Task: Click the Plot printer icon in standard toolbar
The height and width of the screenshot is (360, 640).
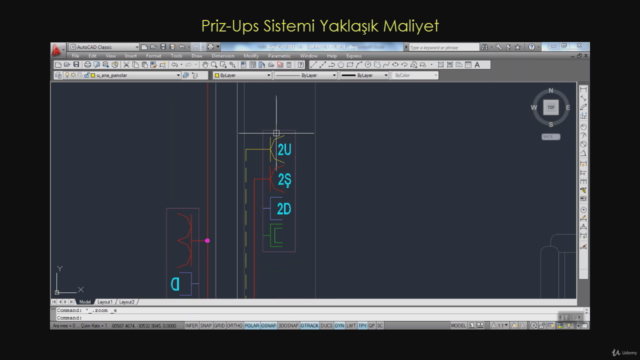Action: point(87,65)
